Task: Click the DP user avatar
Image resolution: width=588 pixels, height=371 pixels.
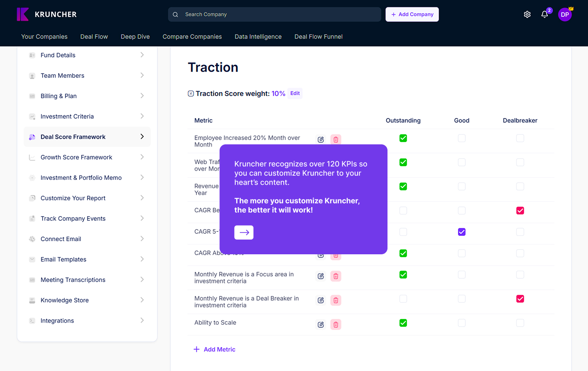Action: (x=565, y=14)
